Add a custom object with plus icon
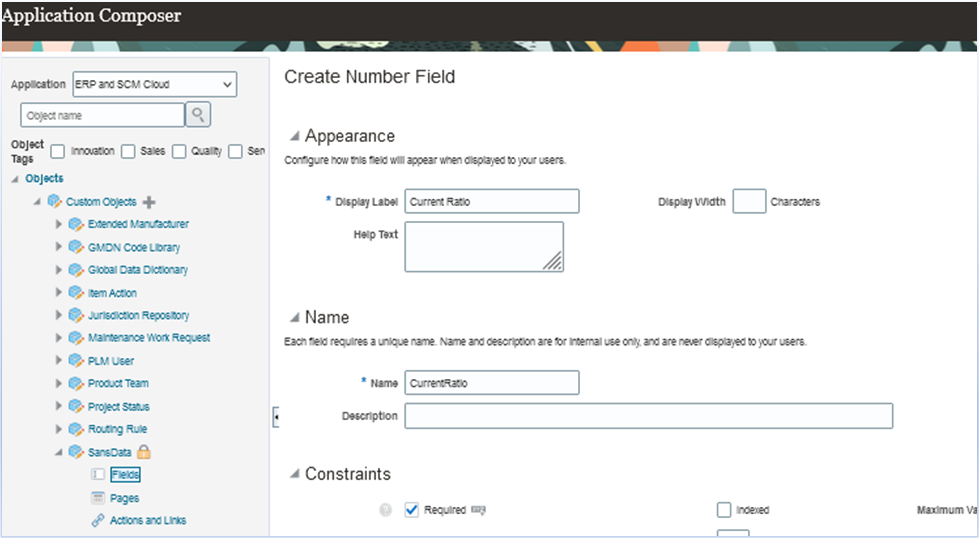Screen dimensions: 979x538 149,202
